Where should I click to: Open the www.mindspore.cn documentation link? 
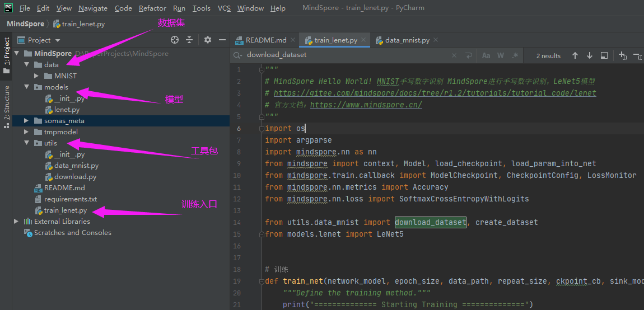(366, 105)
